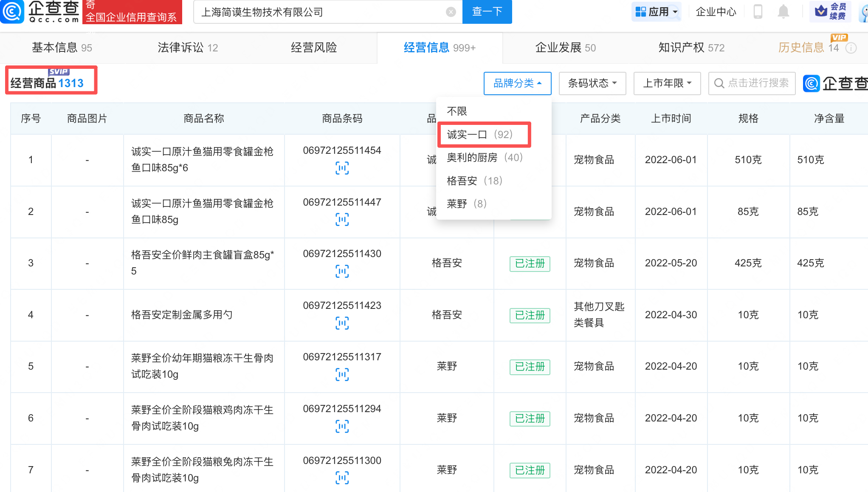Open the notifications bell icon
The image size is (868, 492).
[783, 11]
